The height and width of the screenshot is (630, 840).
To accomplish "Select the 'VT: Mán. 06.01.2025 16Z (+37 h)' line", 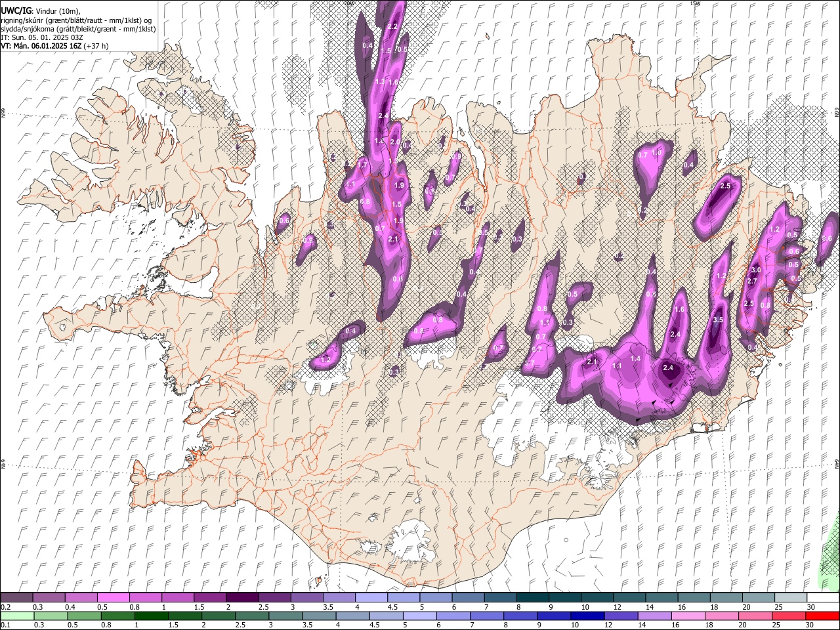I will coord(54,46).
